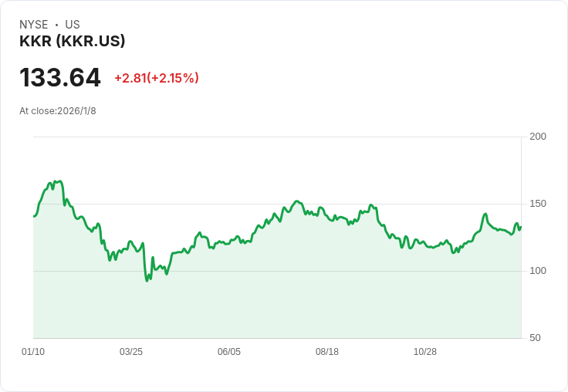568x392 pixels.
Task: Select the 03/25 date on x-axis
Action: (x=131, y=352)
